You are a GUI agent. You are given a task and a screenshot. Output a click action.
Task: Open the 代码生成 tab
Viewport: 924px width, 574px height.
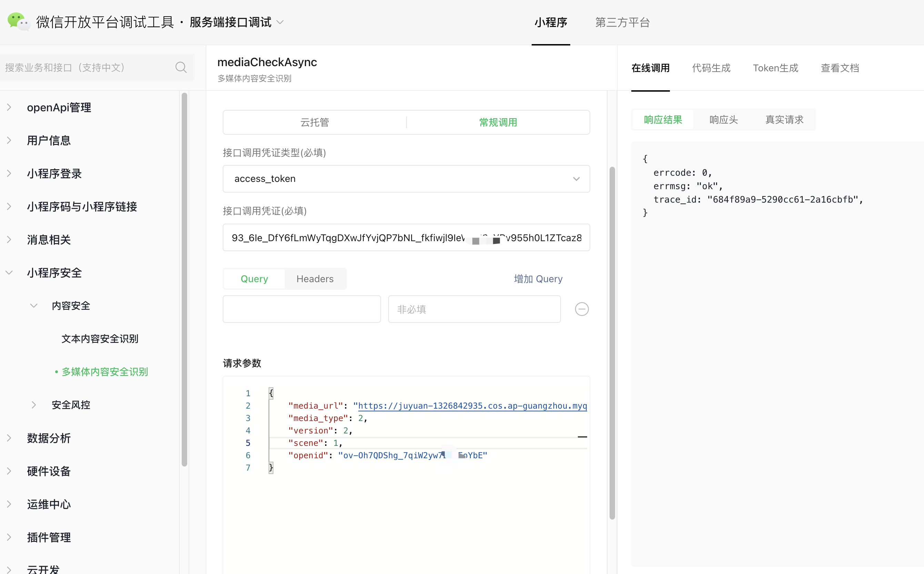(711, 68)
